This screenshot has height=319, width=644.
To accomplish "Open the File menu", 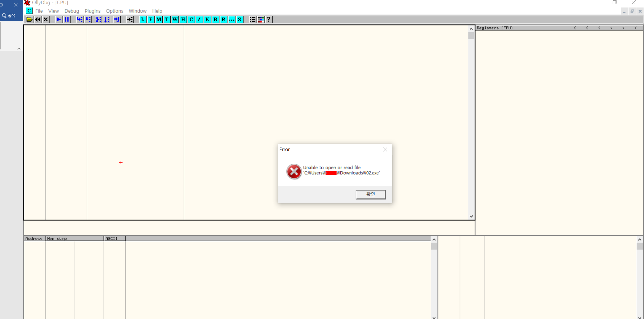I will point(39,11).
